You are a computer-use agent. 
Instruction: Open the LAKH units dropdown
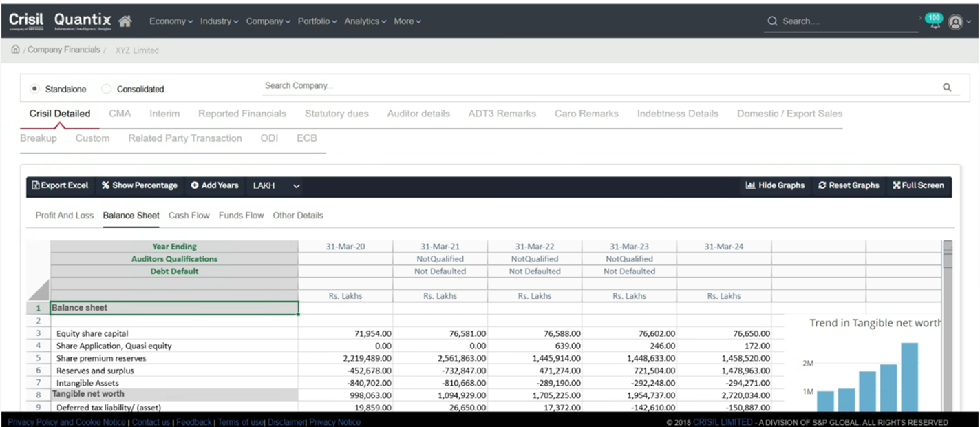274,185
